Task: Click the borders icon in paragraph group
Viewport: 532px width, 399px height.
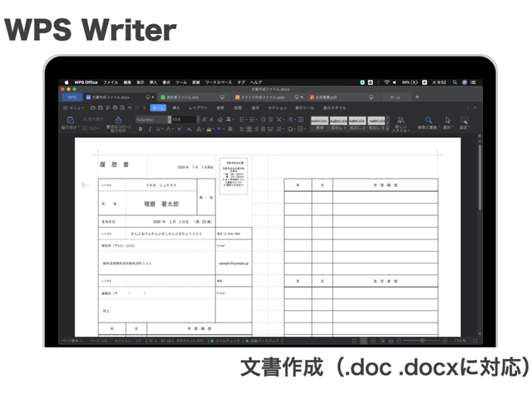Action: click(x=300, y=129)
